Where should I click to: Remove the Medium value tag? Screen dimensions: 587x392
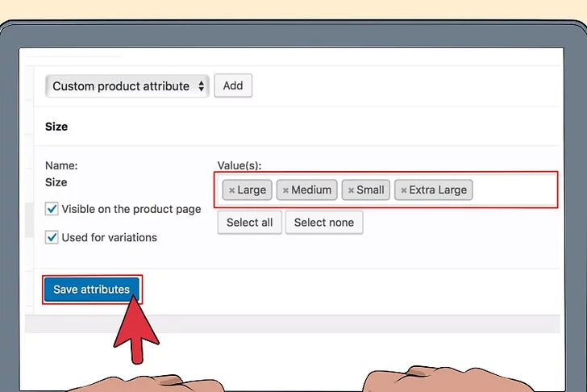[285, 190]
